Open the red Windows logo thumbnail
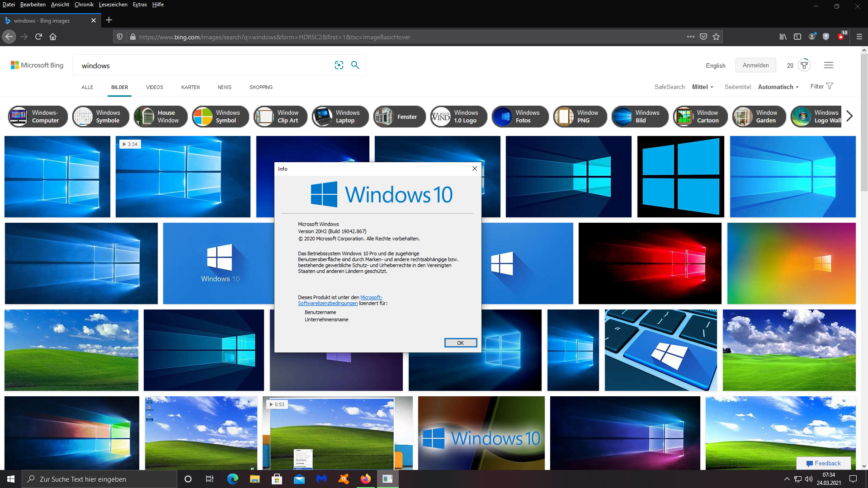The height and width of the screenshot is (488, 868). coord(650,263)
